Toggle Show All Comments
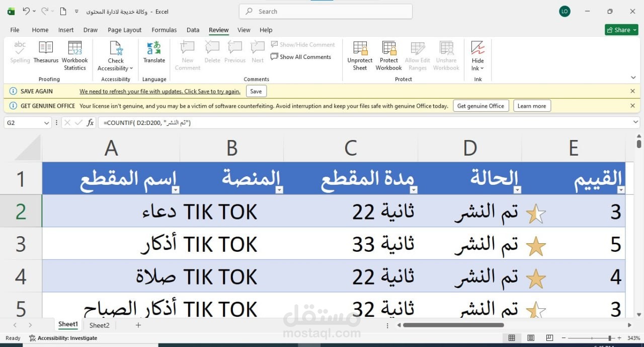Screen dimensions: 644x347 pos(301,57)
